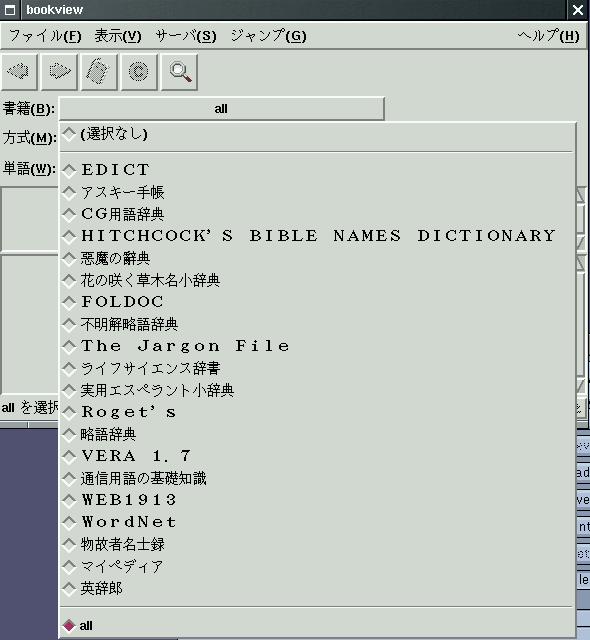The image size is (590, 640).
Task: Choose FOLDOC dictionary
Action: [x=316, y=302]
